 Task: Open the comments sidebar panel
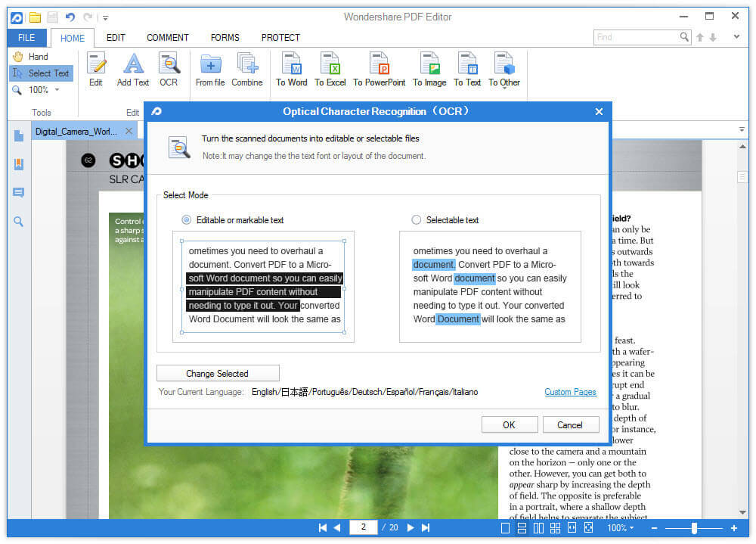[19, 193]
